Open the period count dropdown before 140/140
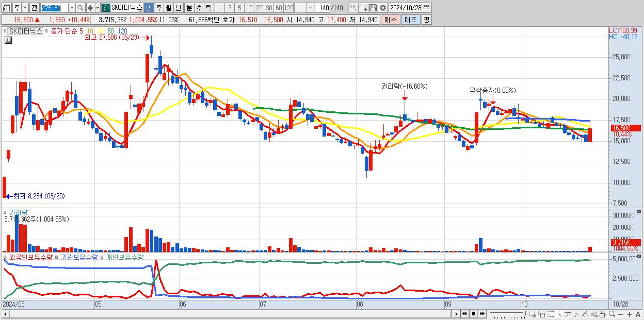The height and width of the screenshot is (320, 644). pos(310,8)
